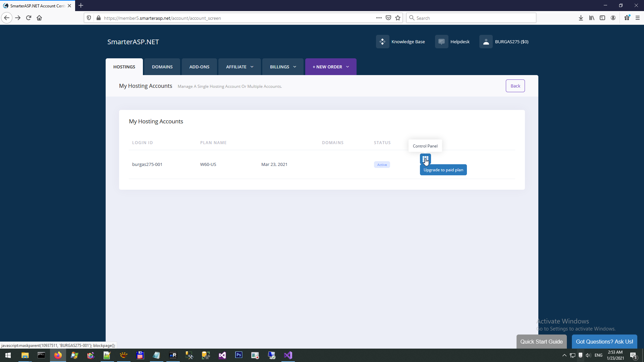Click the Upgrade to paid plan button
The width and height of the screenshot is (644, 362).
coord(443,170)
